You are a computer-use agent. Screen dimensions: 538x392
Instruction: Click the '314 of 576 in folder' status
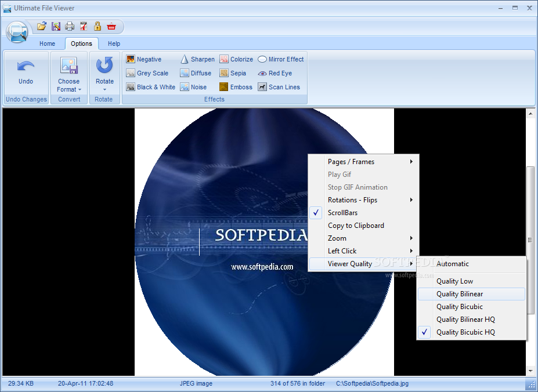[x=298, y=383]
